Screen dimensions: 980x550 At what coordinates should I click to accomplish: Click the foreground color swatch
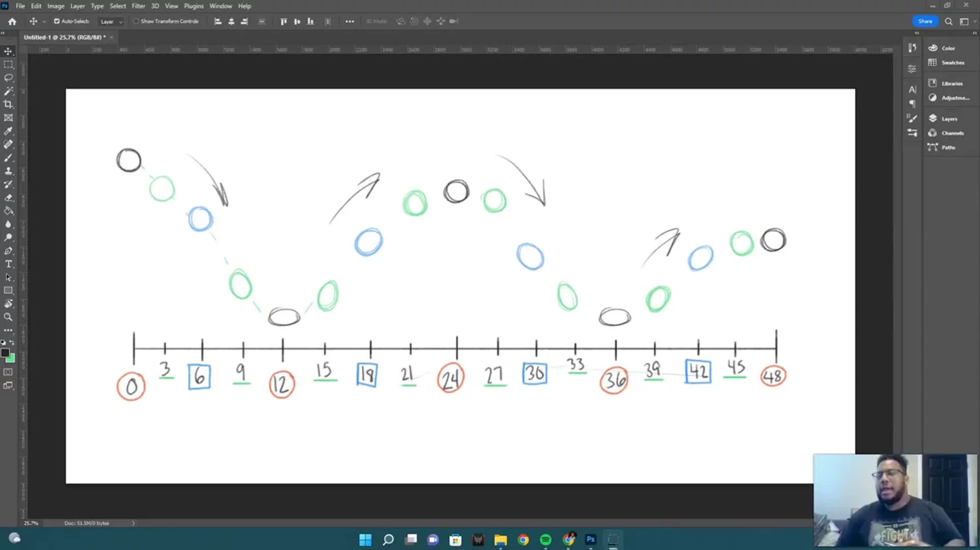click(x=5, y=352)
